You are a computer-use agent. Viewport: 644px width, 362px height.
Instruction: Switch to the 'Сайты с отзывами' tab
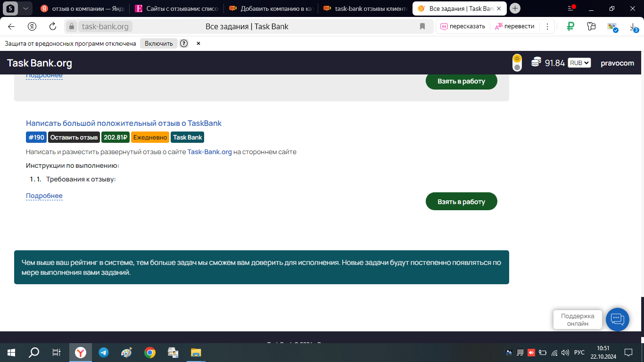point(176,8)
